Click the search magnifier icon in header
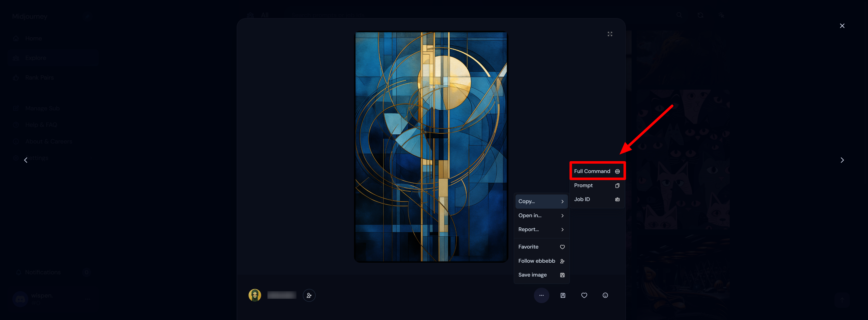The image size is (868, 320). [679, 15]
